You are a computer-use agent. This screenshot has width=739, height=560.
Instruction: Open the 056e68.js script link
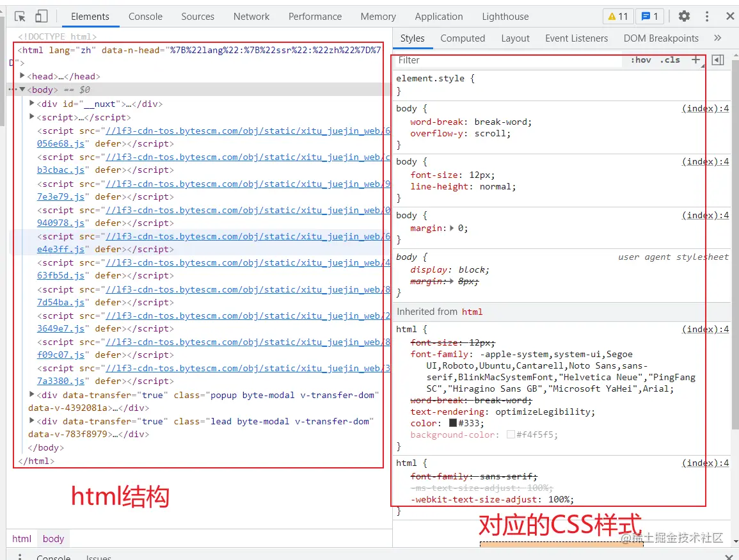coord(61,144)
